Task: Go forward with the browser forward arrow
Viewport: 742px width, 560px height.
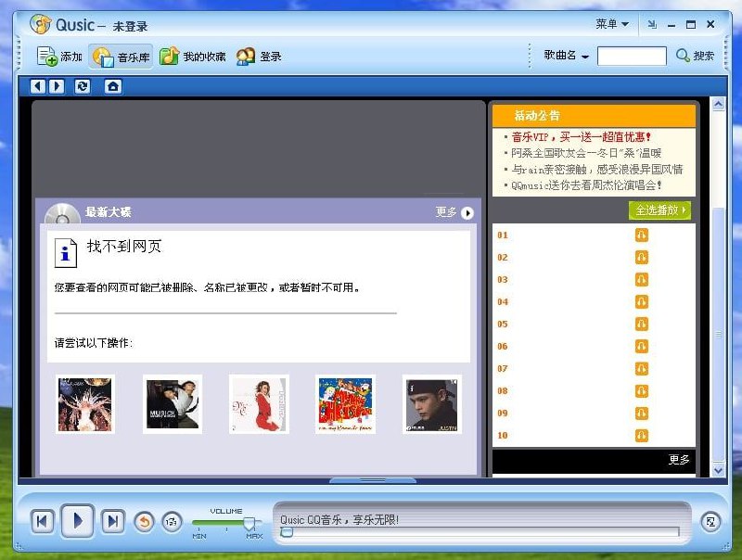Action: click(57, 86)
